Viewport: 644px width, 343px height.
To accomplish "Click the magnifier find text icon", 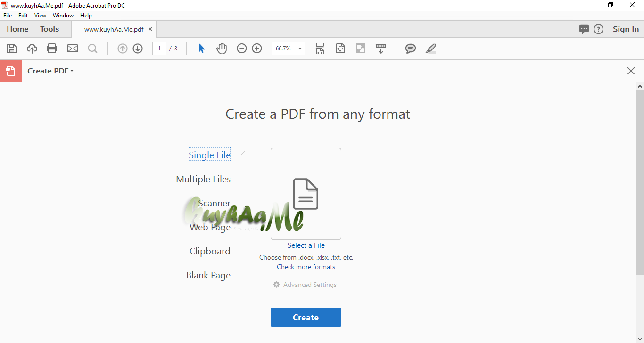I will [92, 49].
